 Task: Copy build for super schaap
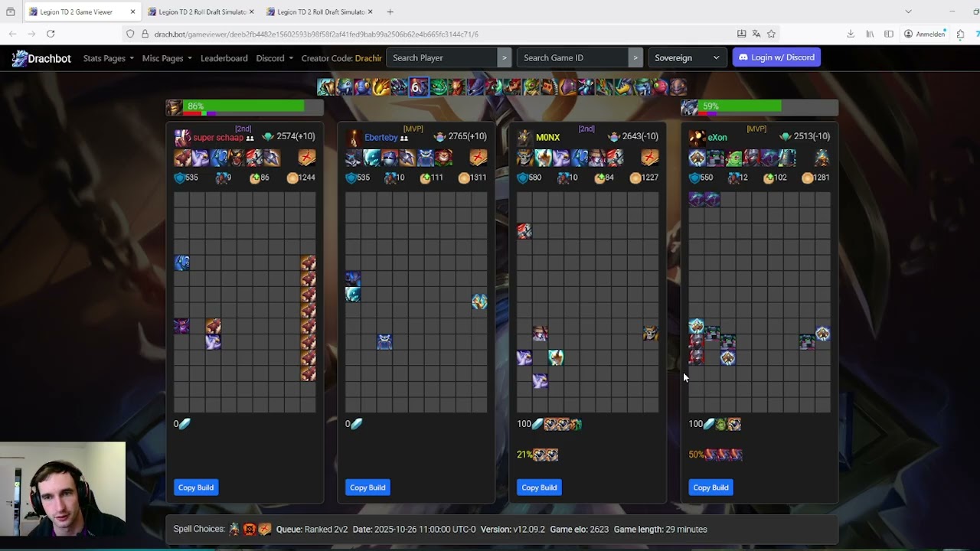[196, 487]
